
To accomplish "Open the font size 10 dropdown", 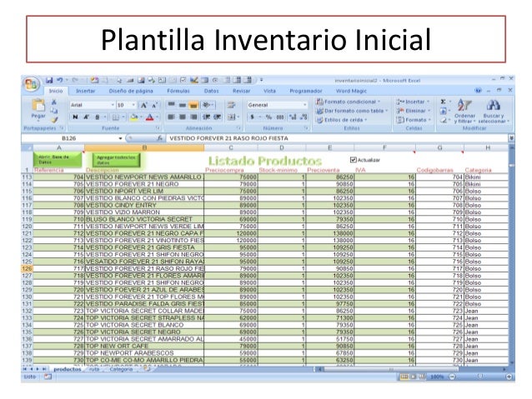I will [x=133, y=105].
